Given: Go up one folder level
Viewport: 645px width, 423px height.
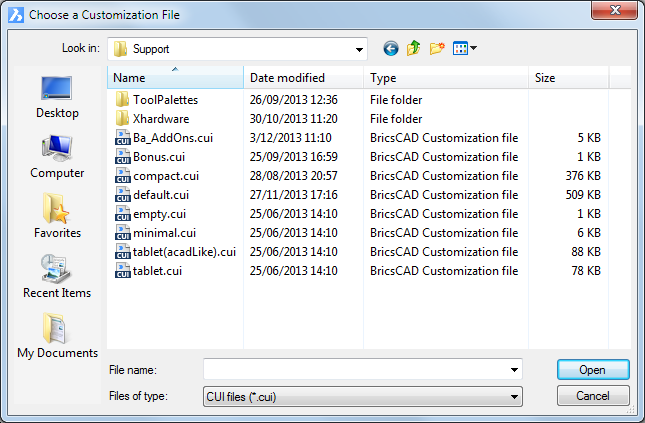Looking at the screenshot, I should tap(413, 48).
